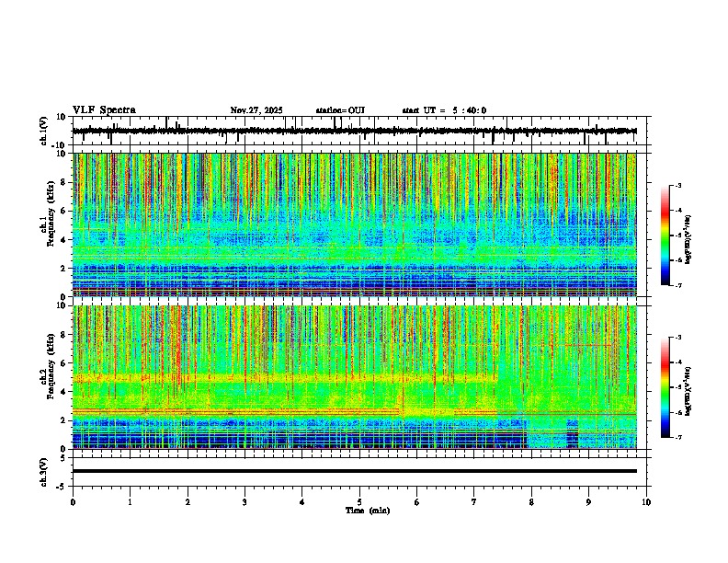Image resolution: width=728 pixels, height=563 pixels.
Task: Click the ch.3(V) axis label
Action: [44, 472]
